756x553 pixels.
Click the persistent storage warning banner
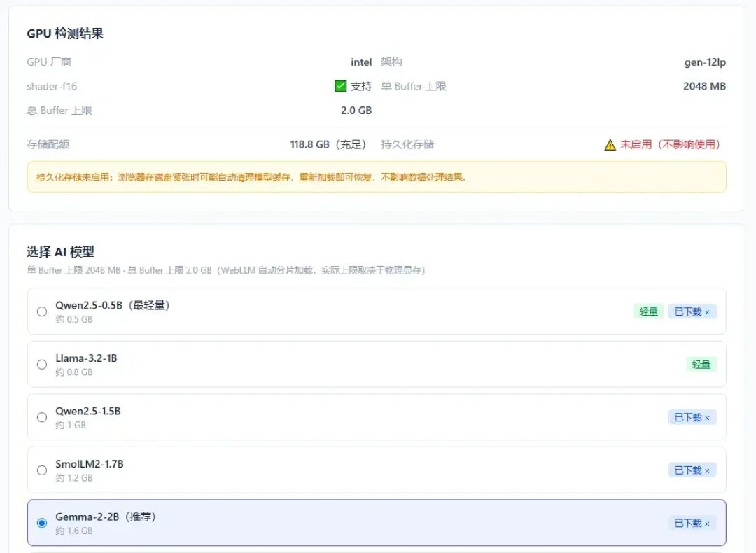(377, 177)
